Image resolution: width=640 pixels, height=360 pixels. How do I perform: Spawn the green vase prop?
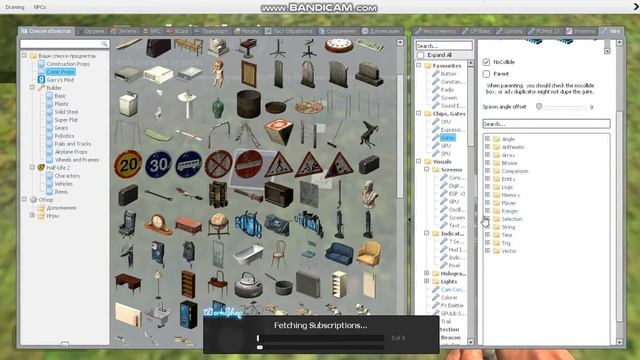pos(218,108)
